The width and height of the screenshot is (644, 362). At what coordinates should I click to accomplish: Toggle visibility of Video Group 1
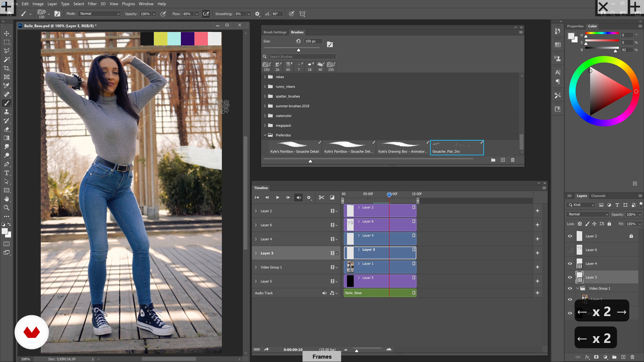[570, 288]
